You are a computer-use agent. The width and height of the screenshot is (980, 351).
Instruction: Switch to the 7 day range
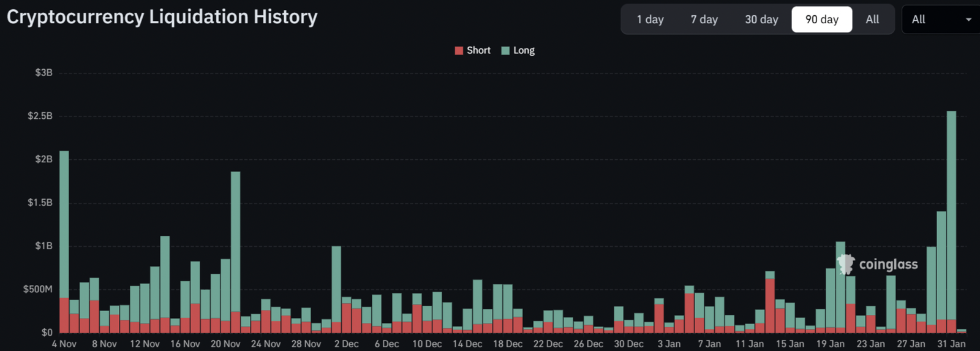[704, 20]
